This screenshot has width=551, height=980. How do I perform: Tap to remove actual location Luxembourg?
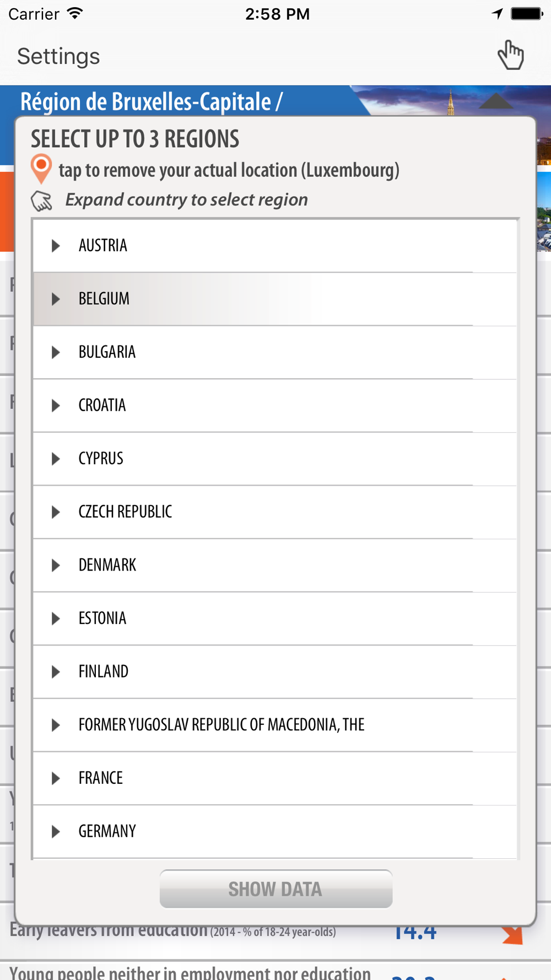click(x=229, y=170)
